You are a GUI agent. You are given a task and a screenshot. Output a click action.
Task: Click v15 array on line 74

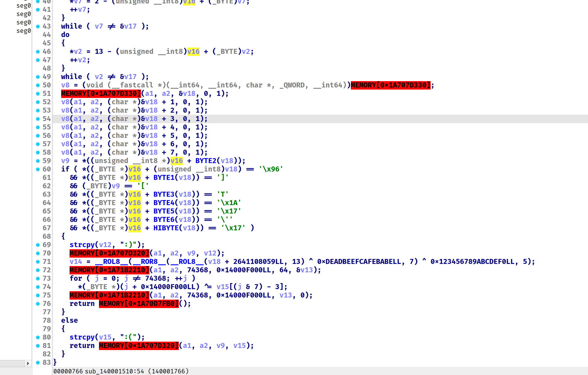[x=223, y=287]
